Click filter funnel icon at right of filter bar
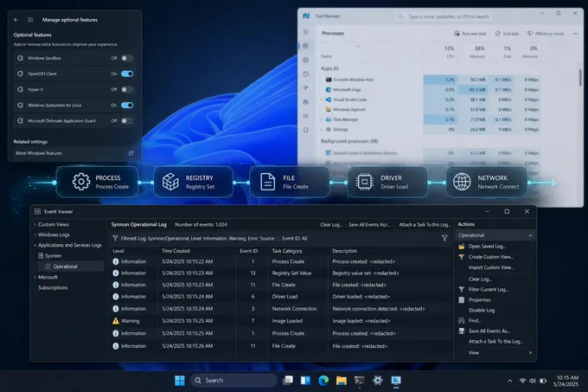Image resolution: width=588 pixels, height=392 pixels. click(444, 238)
